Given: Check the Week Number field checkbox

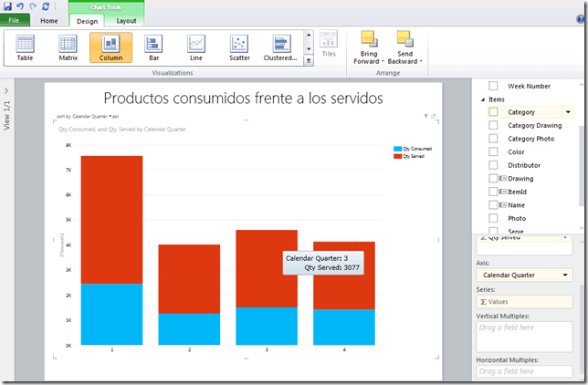Looking at the screenshot, I should (493, 86).
